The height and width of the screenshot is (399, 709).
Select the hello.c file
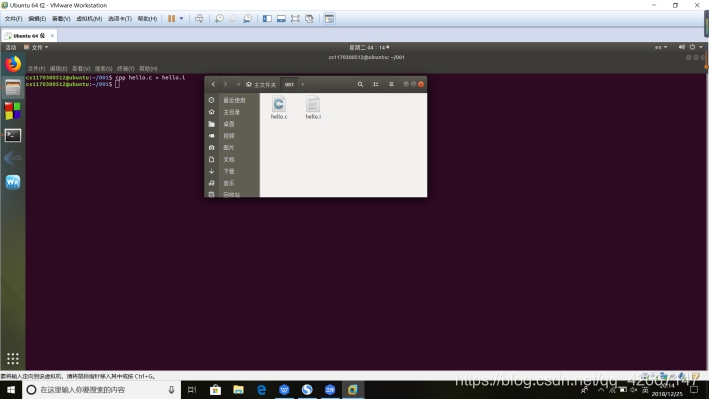coord(279,108)
